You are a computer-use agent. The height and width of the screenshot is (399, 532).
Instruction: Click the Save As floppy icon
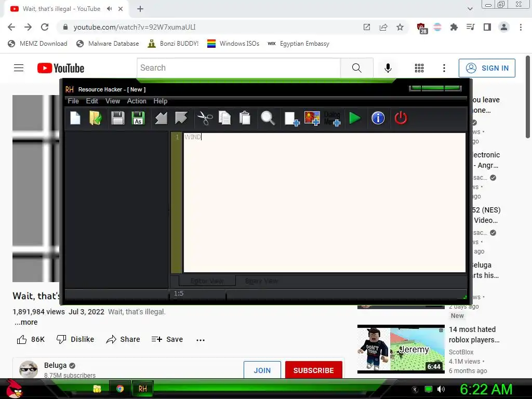pyautogui.click(x=138, y=118)
